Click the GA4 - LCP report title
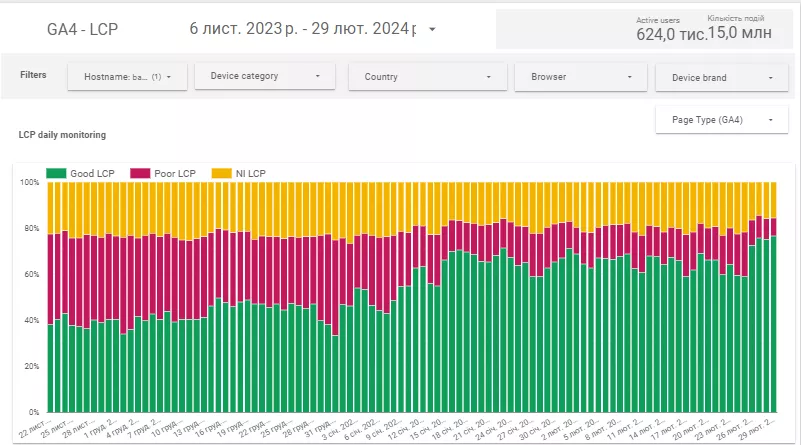This screenshot has width=801, height=445. (x=82, y=30)
